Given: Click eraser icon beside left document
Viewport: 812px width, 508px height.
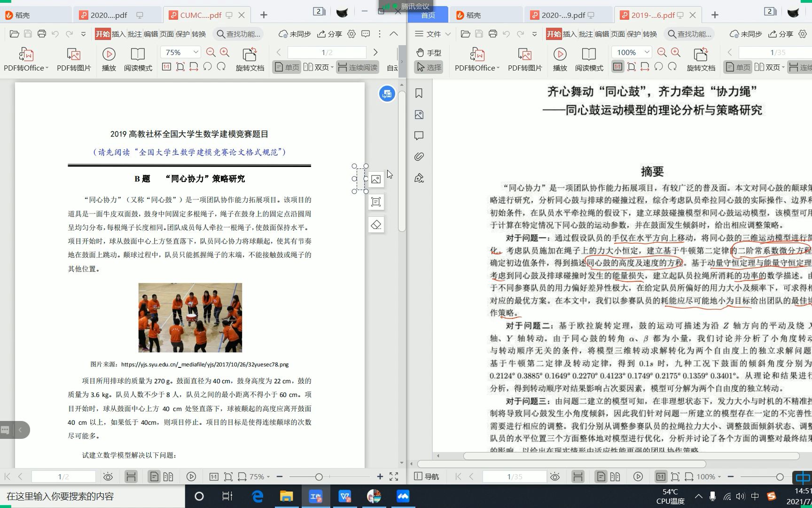Looking at the screenshot, I should coord(376,225).
